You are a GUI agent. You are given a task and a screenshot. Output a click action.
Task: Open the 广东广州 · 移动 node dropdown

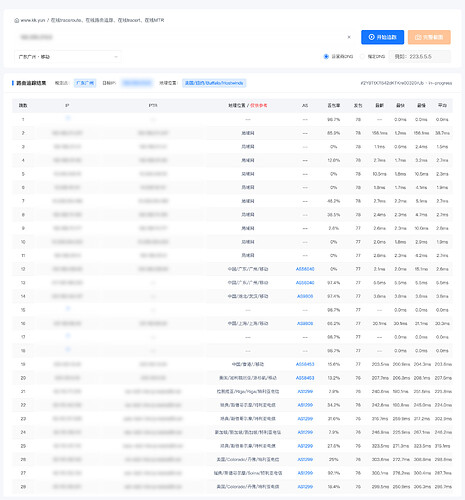tap(68, 57)
